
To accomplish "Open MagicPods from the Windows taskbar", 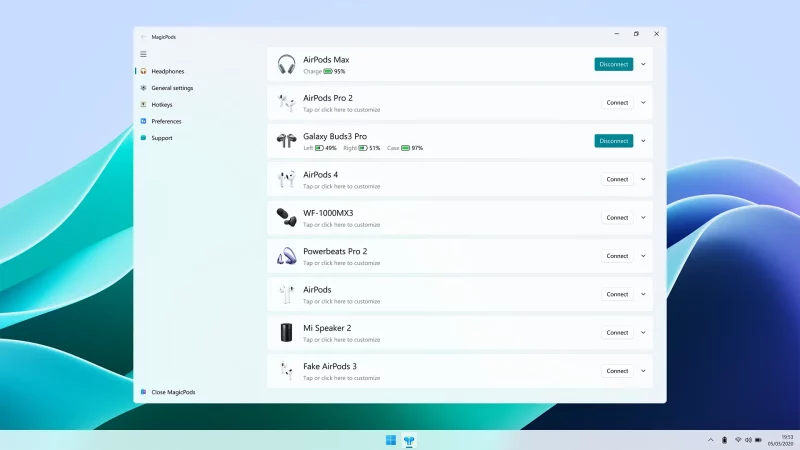I will coord(409,440).
